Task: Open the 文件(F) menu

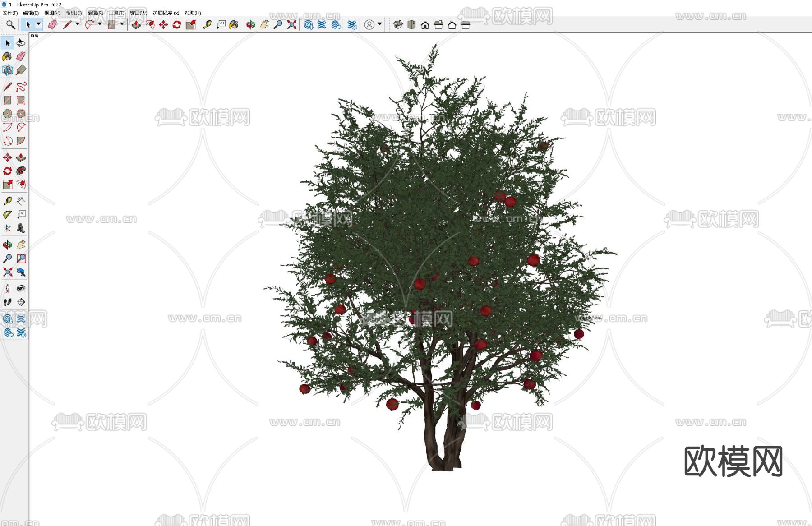Action: 10,13
